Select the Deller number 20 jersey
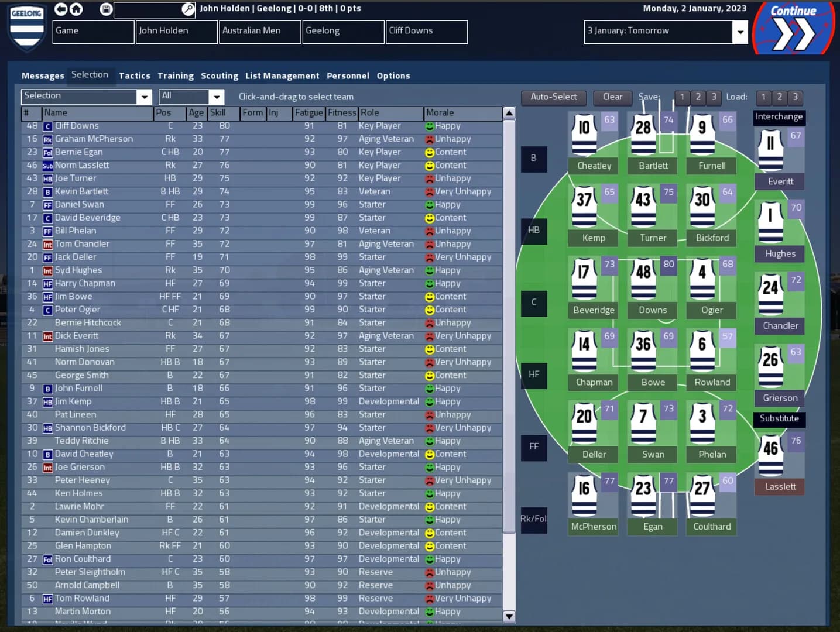The width and height of the screenshot is (840, 632). point(584,423)
